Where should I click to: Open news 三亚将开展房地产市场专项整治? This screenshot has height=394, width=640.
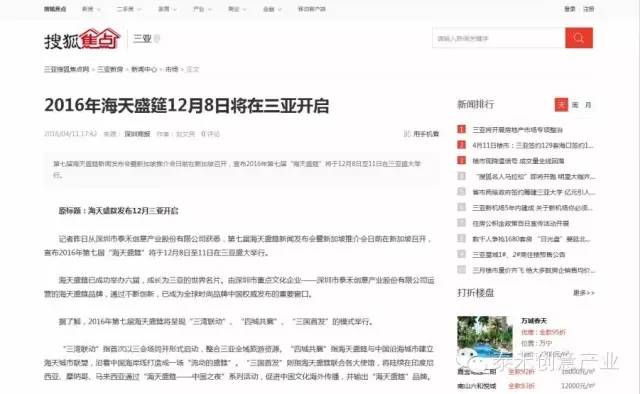pyautogui.click(x=518, y=130)
